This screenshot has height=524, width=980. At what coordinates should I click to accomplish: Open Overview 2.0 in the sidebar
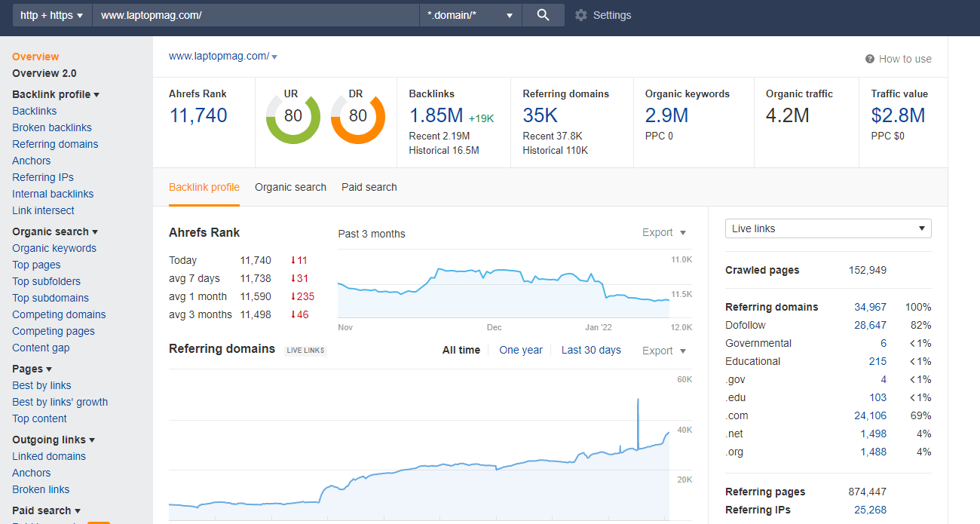[x=44, y=73]
